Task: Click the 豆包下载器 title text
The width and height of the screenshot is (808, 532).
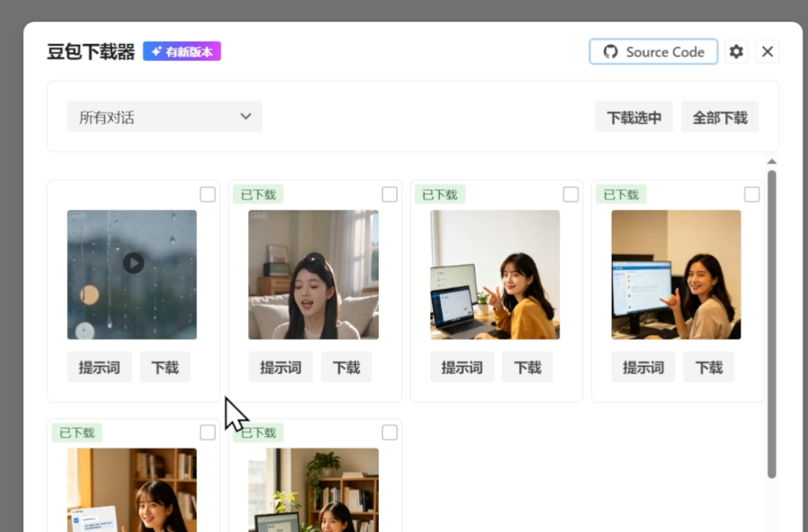Action: pos(91,52)
